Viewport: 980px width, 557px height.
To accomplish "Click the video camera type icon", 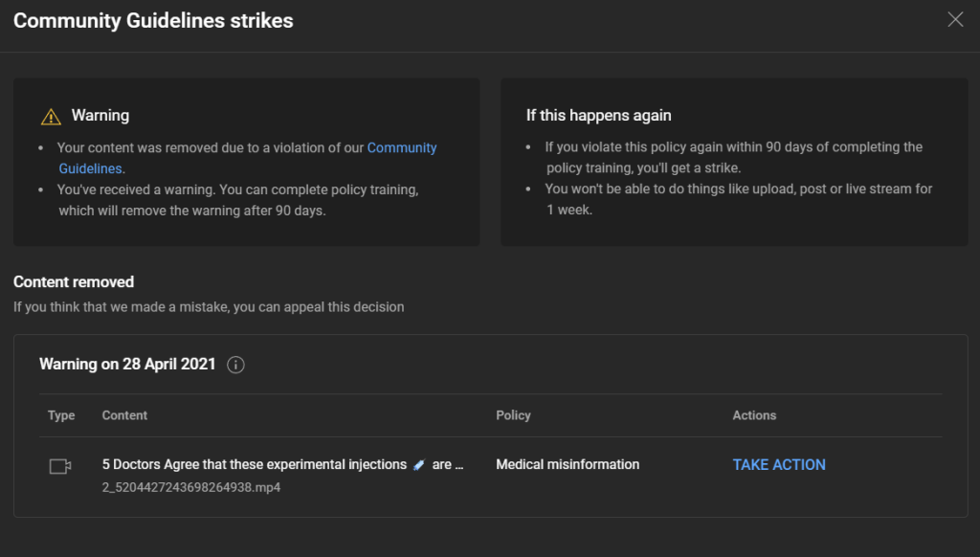I will [x=60, y=466].
